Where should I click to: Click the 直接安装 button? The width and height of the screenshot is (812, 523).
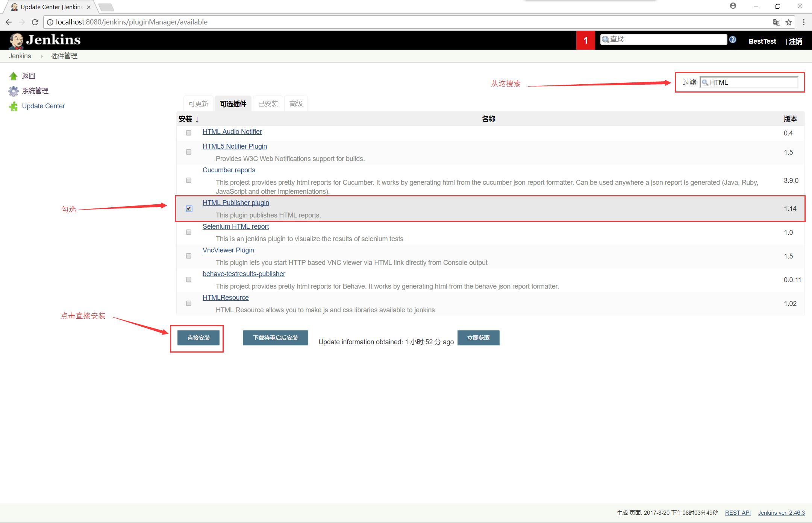tap(198, 338)
